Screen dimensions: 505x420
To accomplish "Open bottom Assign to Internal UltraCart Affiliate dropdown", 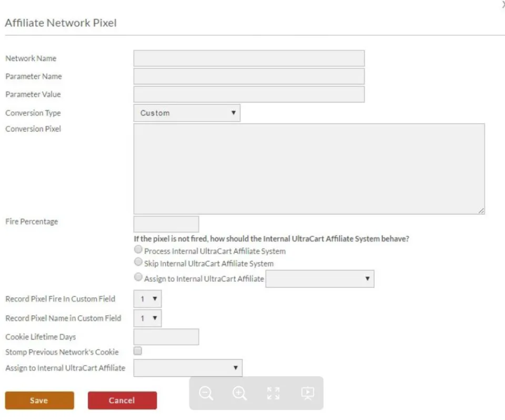I will (188, 368).
